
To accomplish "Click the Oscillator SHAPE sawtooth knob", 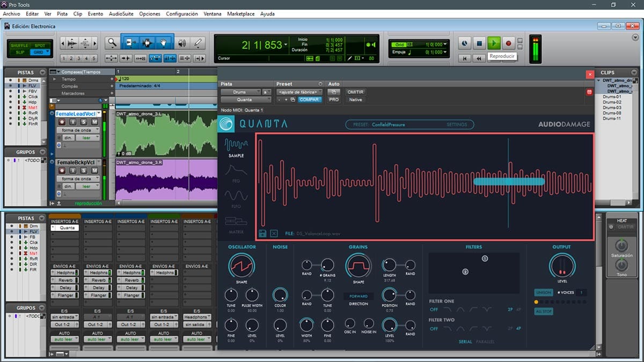I will pos(241,265).
